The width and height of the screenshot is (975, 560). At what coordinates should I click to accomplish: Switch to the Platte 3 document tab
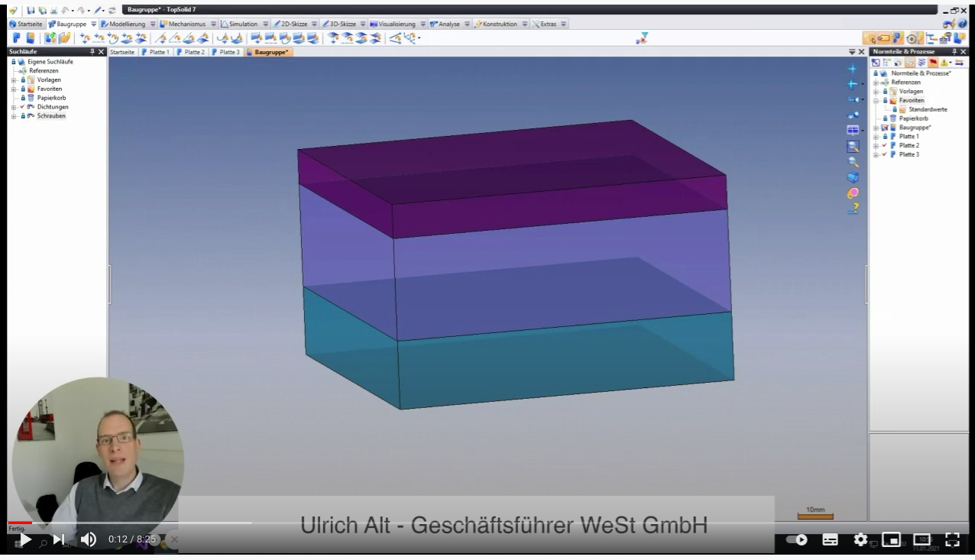(x=225, y=52)
